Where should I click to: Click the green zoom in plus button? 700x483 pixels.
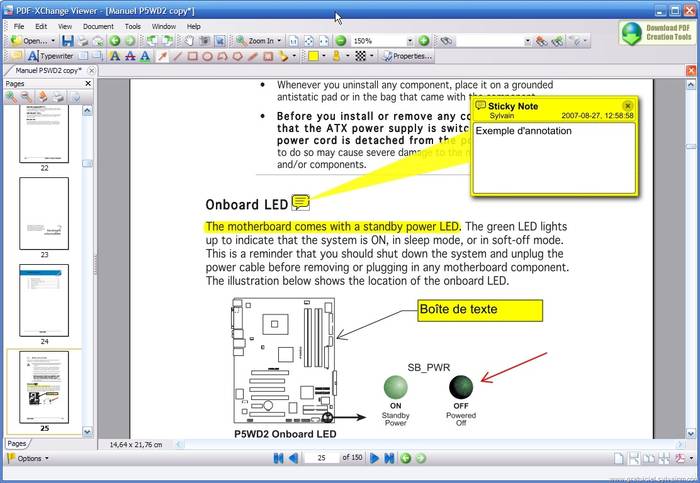tap(424, 41)
